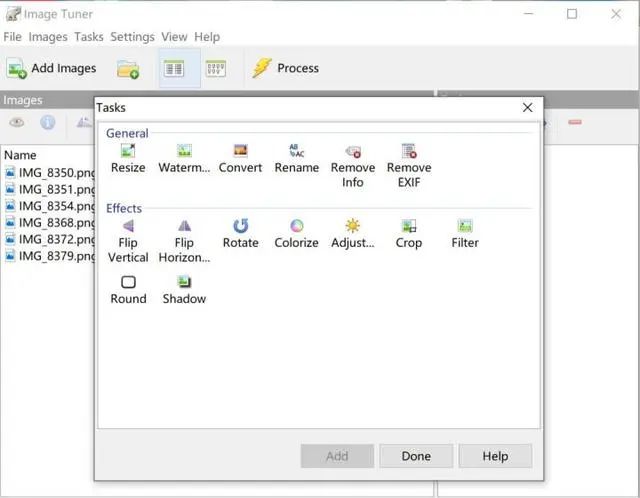
Task: Select the Rename task
Action: [297, 159]
